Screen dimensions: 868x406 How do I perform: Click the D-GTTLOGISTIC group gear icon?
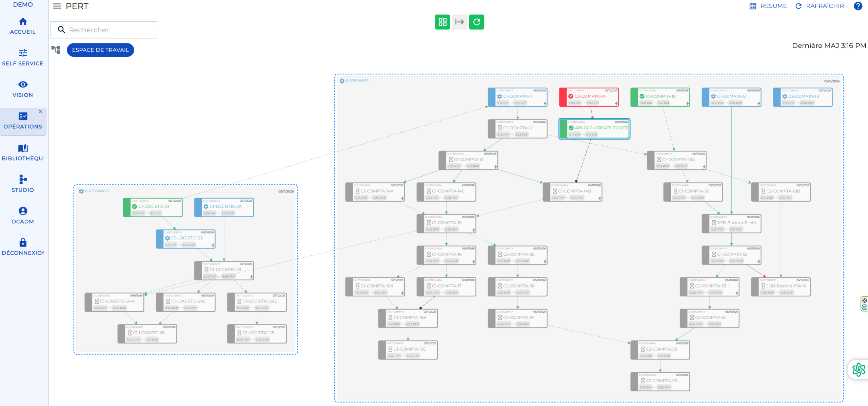[81, 191]
